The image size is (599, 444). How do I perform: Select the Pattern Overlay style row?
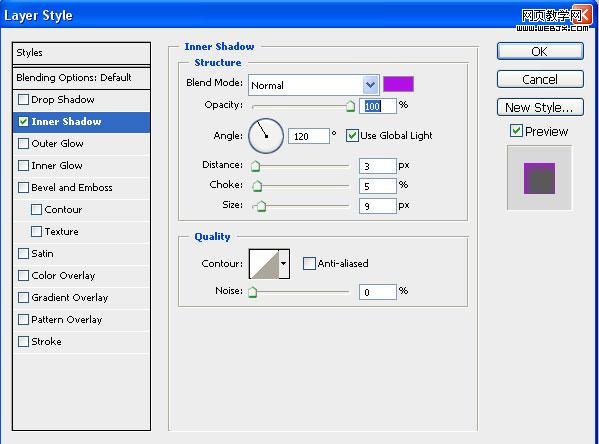81,319
